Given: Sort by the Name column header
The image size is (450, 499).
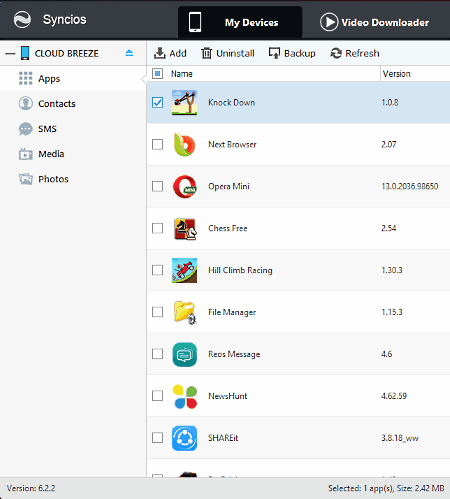Looking at the screenshot, I should pos(182,74).
